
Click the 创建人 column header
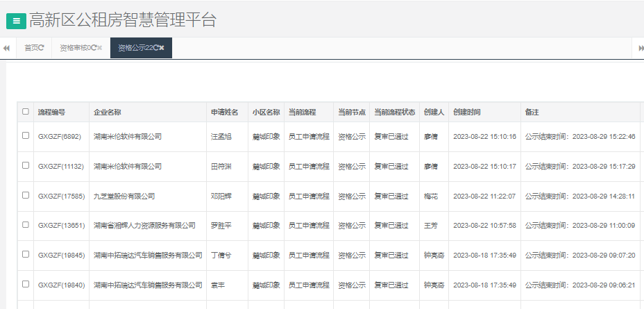[434, 112]
